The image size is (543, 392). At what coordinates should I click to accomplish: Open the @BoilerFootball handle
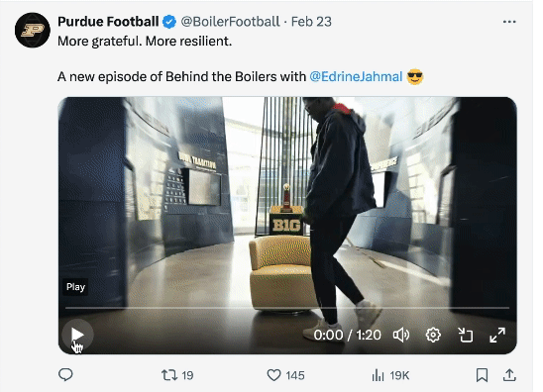click(230, 22)
